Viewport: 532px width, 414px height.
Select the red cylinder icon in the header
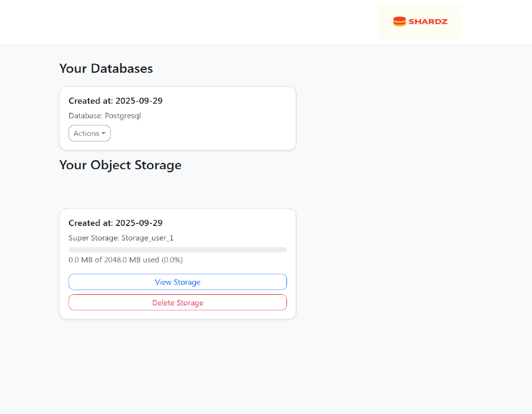399,22
